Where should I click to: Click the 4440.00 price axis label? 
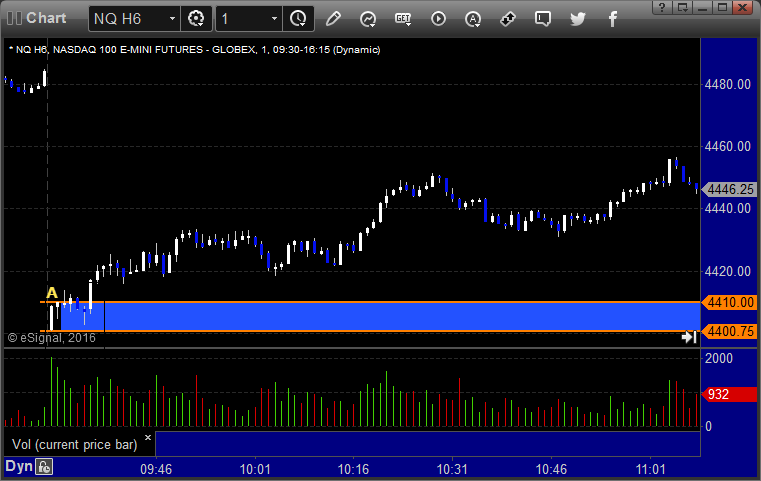click(728, 208)
